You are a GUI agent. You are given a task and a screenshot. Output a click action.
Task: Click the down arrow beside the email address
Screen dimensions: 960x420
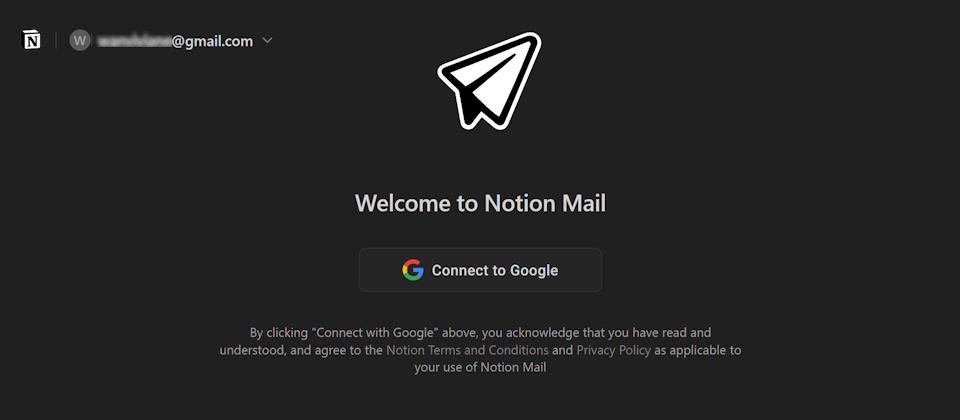tap(267, 40)
